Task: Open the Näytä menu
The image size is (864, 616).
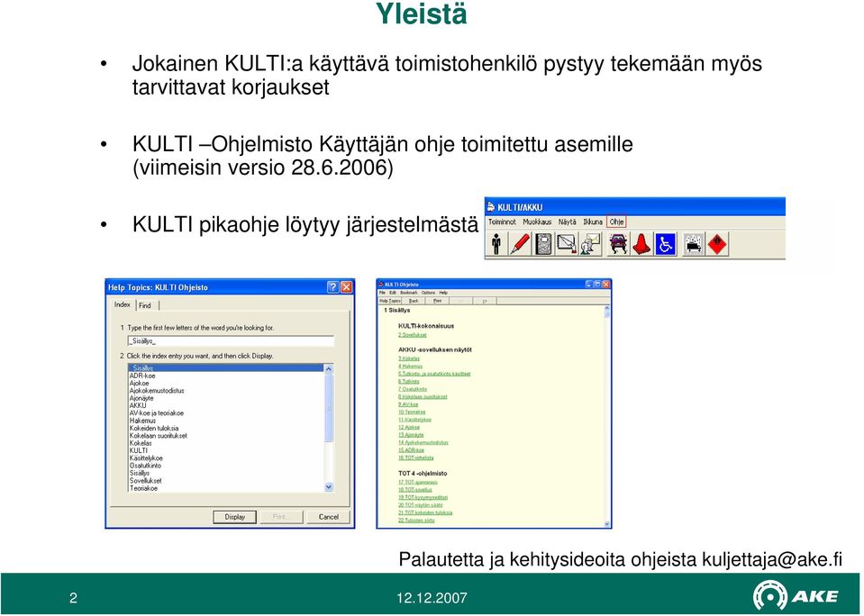Action: click(567, 222)
